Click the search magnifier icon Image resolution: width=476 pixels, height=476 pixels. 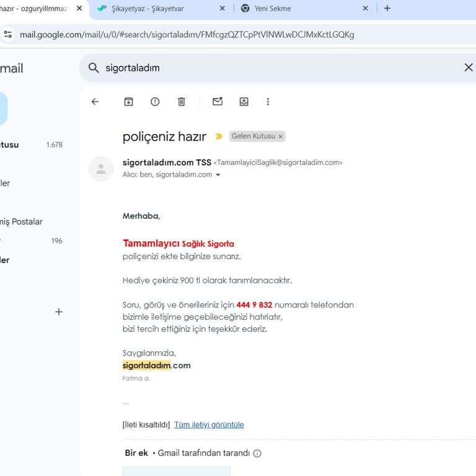pyautogui.click(x=94, y=68)
